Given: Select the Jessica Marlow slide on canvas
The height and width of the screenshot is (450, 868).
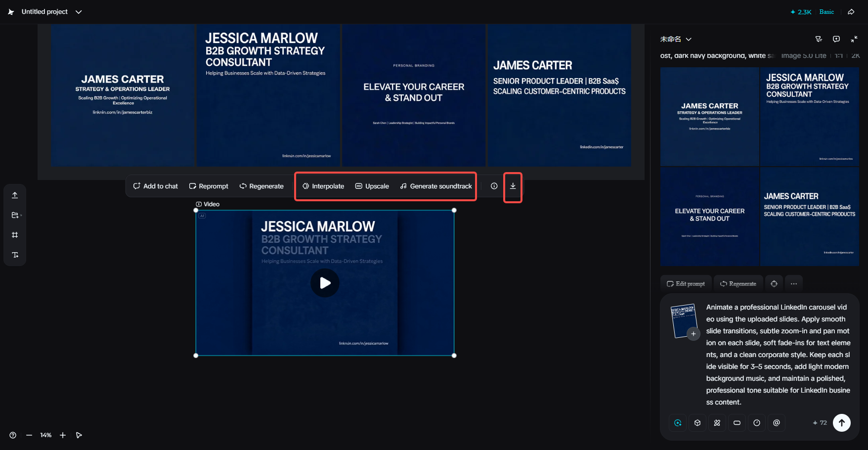Looking at the screenshot, I should pyautogui.click(x=268, y=95).
